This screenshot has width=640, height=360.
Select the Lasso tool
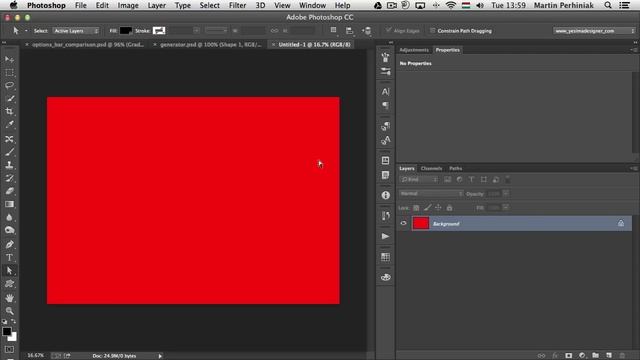pyautogui.click(x=9, y=86)
